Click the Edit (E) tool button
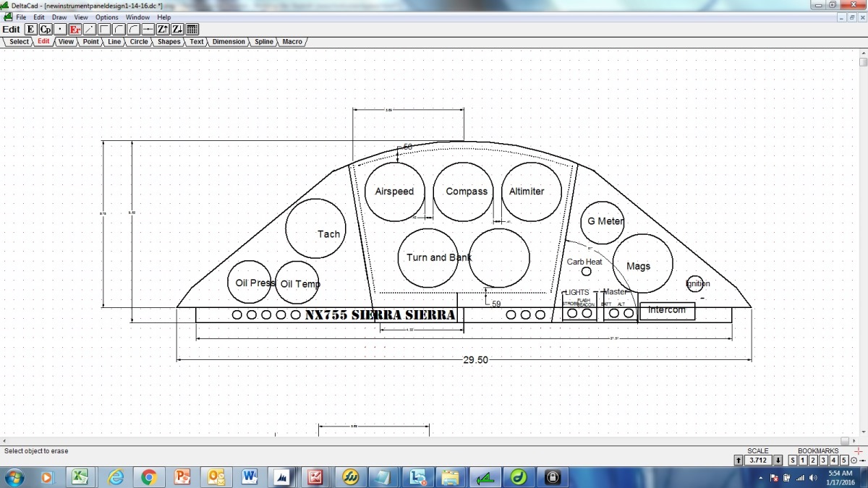Viewport: 868px width, 488px height. [30, 30]
